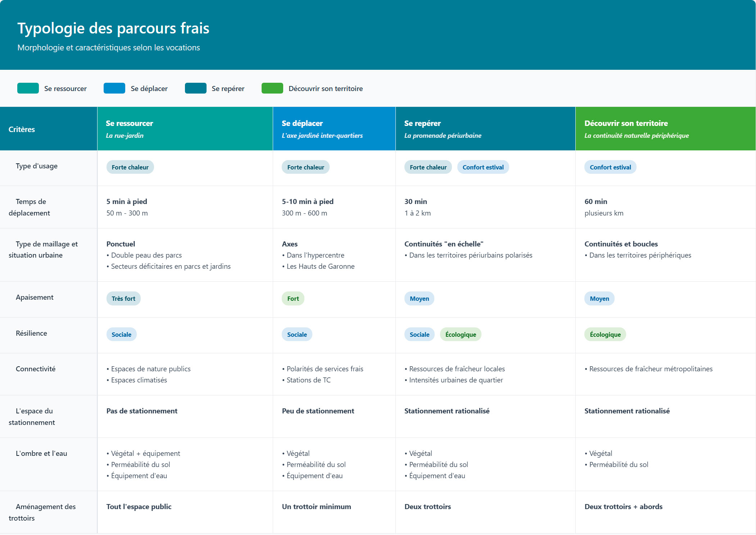Click Deux trottoirs + abords cell text
Image resolution: width=756 pixels, height=535 pixels.
point(623,507)
